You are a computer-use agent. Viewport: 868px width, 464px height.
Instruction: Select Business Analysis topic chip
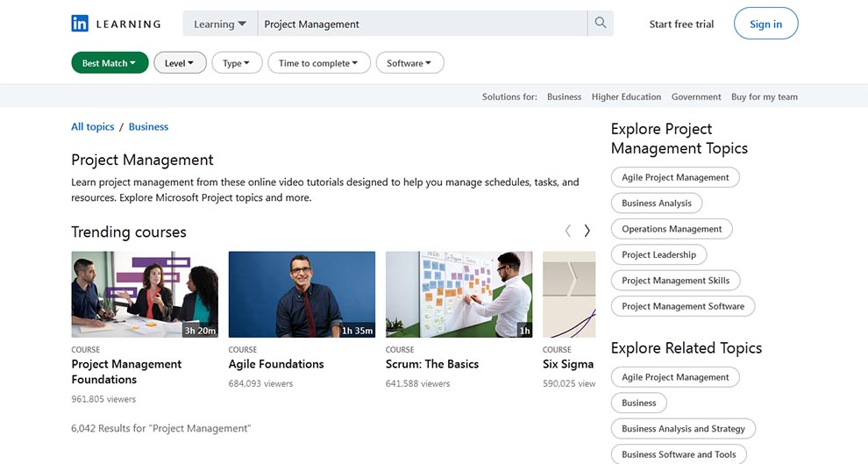(657, 203)
